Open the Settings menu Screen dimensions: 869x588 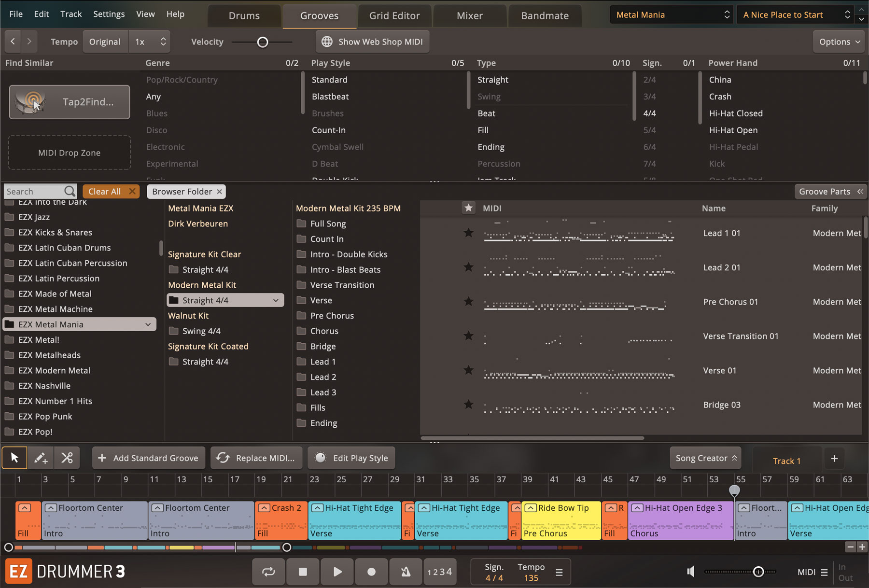point(109,14)
